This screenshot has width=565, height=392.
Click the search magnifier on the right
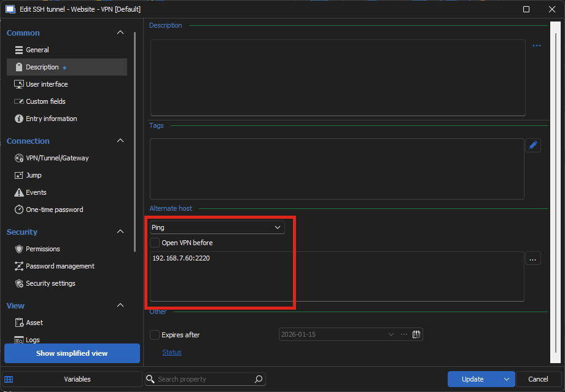pyautogui.click(x=259, y=379)
